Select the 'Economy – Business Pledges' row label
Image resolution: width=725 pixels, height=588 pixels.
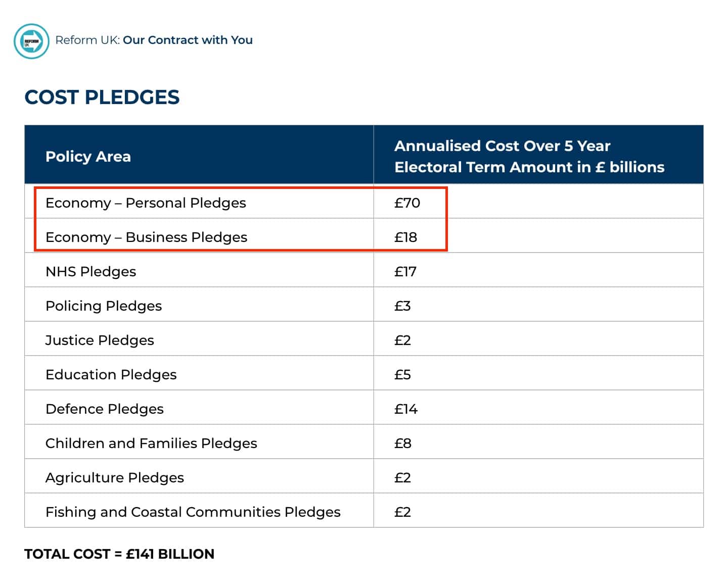pos(146,237)
